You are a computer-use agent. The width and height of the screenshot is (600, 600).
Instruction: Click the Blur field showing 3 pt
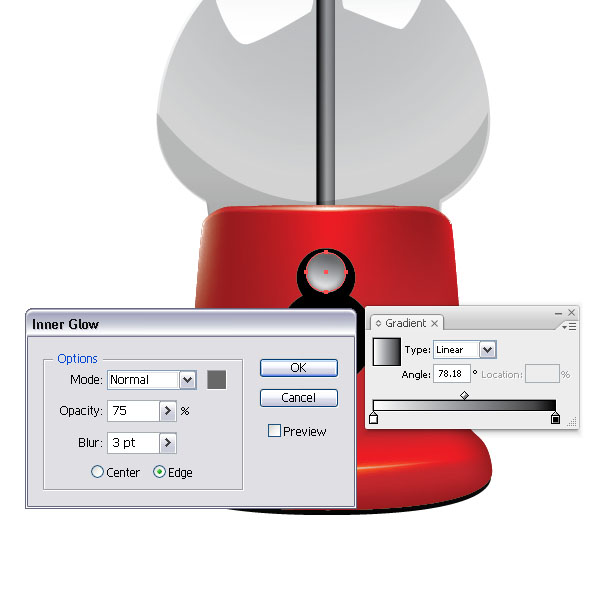(133, 443)
